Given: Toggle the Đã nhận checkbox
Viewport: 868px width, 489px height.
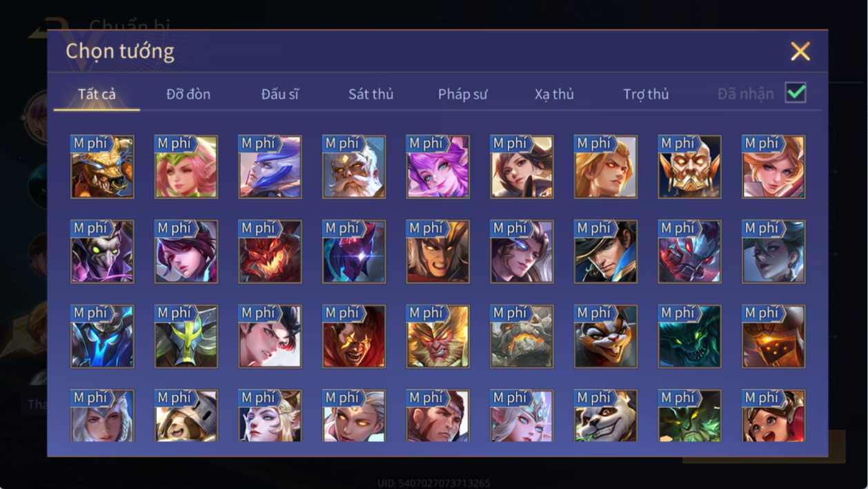Looking at the screenshot, I should click(796, 93).
